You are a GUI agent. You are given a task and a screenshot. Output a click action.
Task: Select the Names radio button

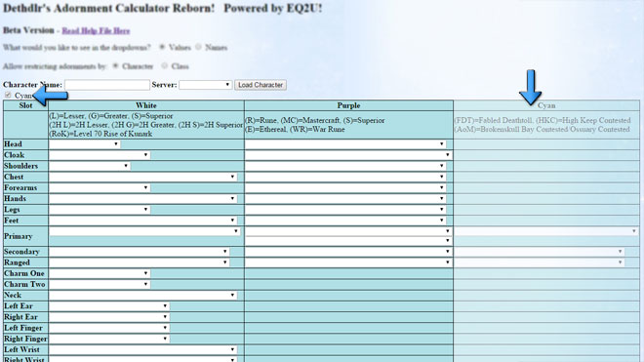point(198,47)
